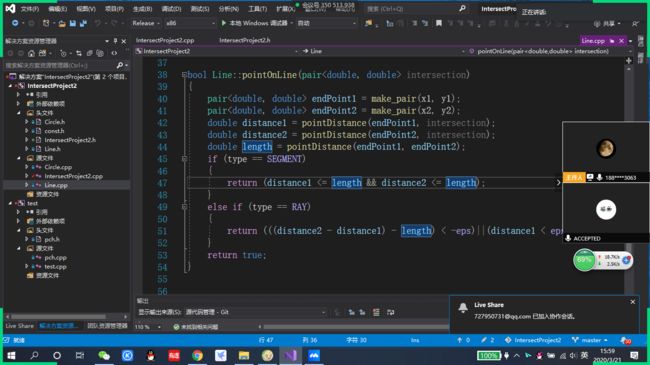The width and height of the screenshot is (650, 365).
Task: Click the master branch status button
Action: pos(589,340)
